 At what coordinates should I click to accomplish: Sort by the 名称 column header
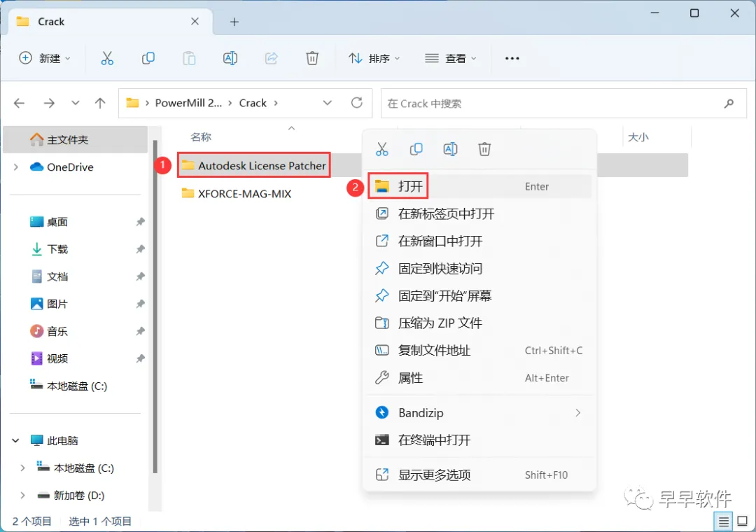pos(201,137)
